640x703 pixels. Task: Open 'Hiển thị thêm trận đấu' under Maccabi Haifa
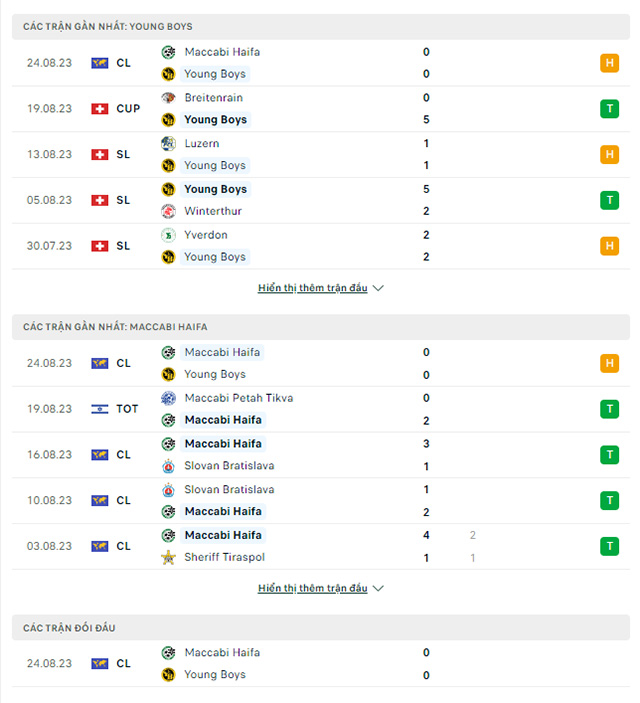point(312,588)
